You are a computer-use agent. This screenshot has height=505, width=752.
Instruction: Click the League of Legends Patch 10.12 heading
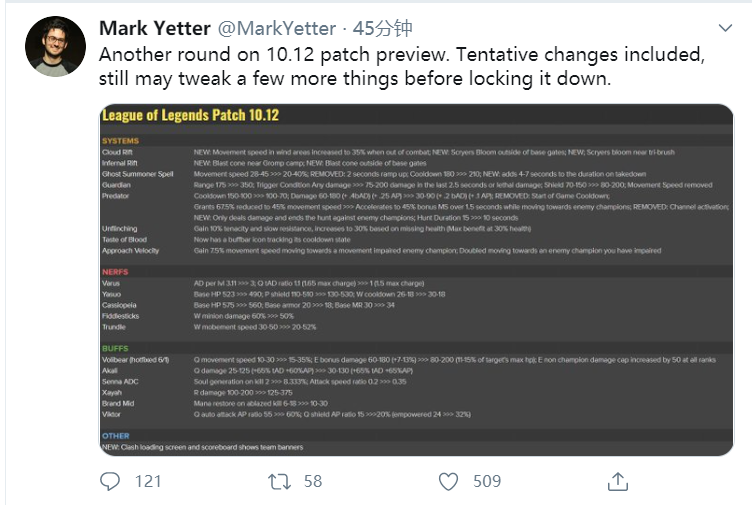(x=190, y=115)
